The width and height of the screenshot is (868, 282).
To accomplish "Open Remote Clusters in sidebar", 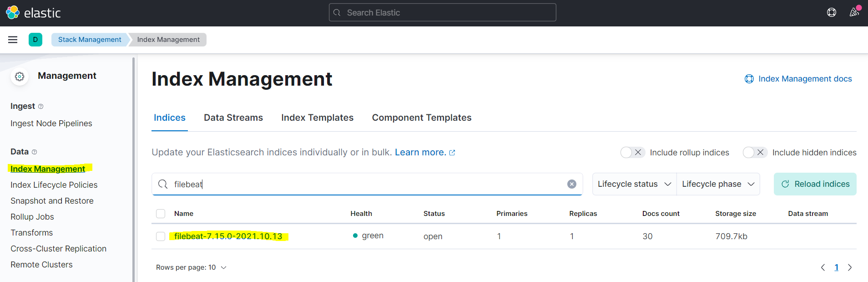I will tap(41, 265).
